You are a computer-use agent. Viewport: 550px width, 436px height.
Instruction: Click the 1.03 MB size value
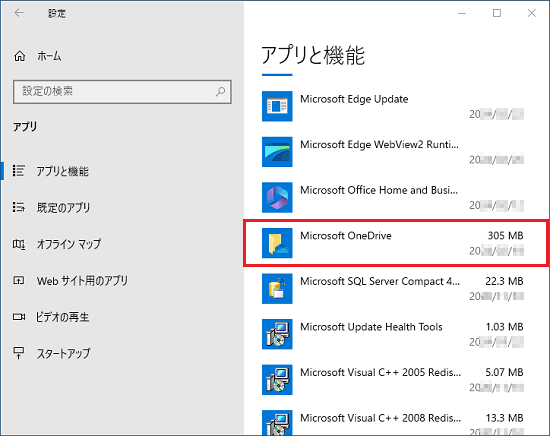[504, 327]
